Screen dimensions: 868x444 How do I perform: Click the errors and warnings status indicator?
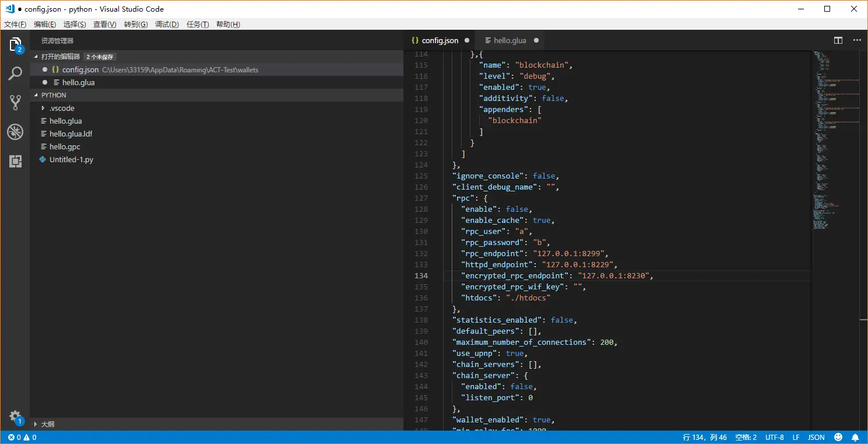click(22, 437)
